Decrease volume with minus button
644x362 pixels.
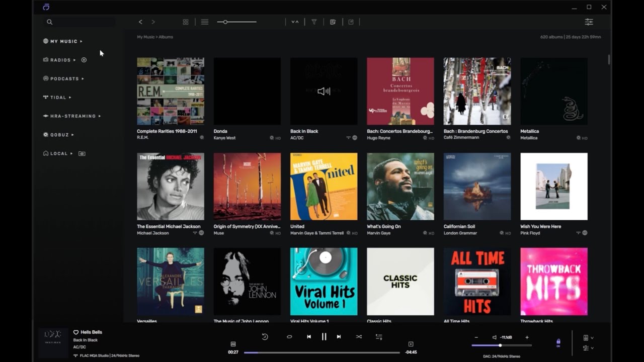pyautogui.click(x=476, y=337)
